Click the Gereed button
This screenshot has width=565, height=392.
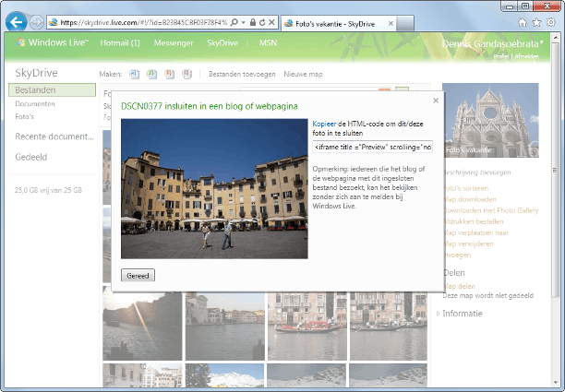[138, 276]
